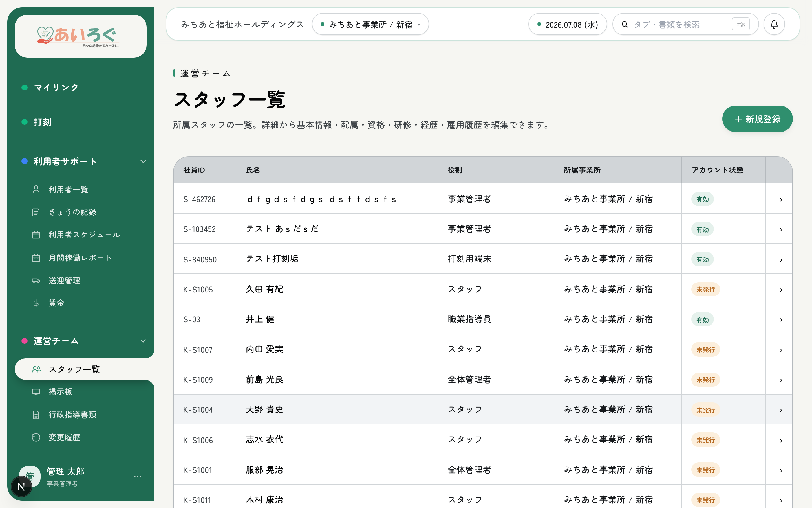
Task: Open row arrow for 井上 健
Action: 781,320
